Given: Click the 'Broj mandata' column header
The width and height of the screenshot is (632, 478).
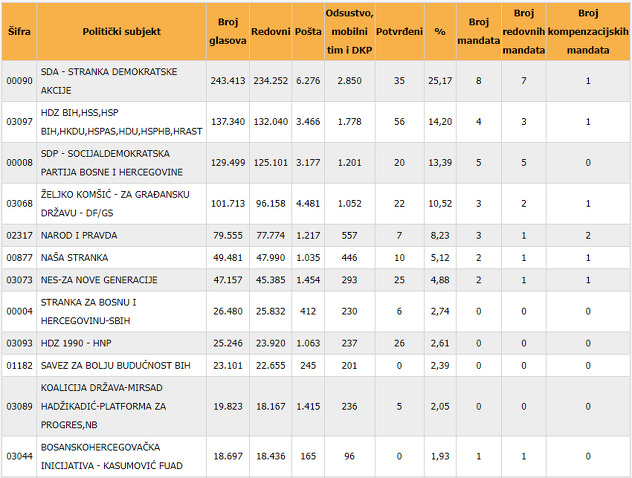Looking at the screenshot, I should click(478, 31).
